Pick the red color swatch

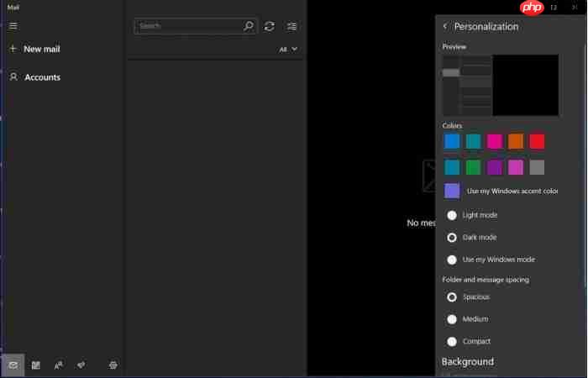tap(537, 141)
